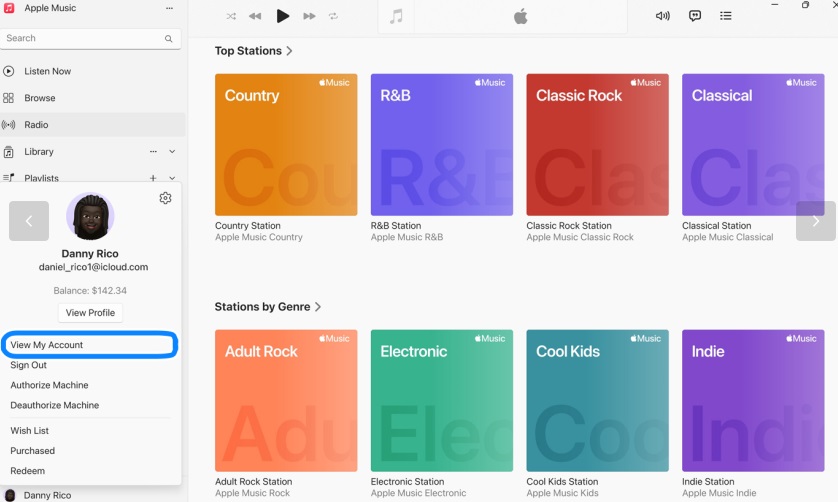This screenshot has height=502, width=838.
Task: Open the three-dot menu beside Apple Music title
Action: pyautogui.click(x=169, y=8)
